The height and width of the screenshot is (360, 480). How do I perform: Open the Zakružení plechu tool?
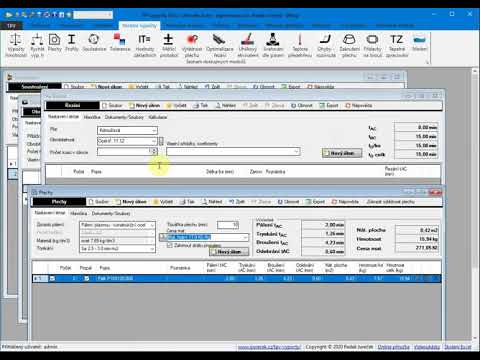click(x=349, y=45)
